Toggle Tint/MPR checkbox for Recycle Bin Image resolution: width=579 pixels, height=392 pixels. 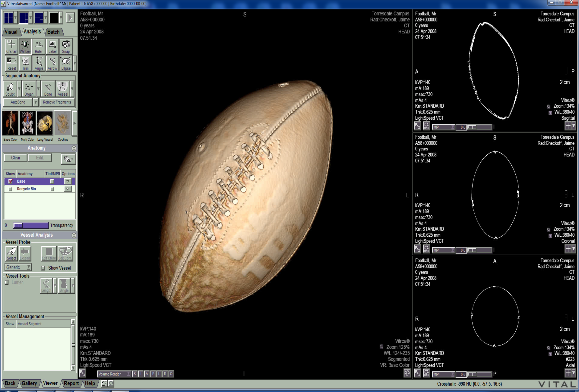[x=52, y=189]
